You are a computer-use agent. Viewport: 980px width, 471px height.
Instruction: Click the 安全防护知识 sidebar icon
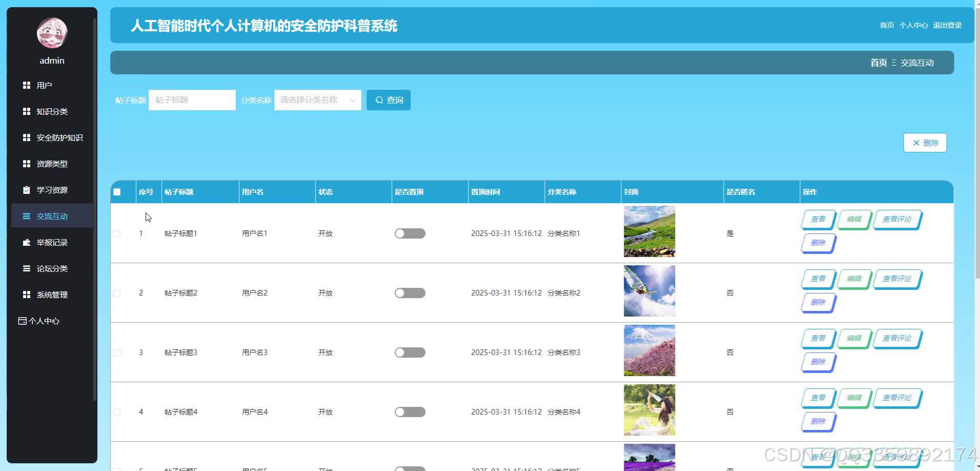coord(27,138)
